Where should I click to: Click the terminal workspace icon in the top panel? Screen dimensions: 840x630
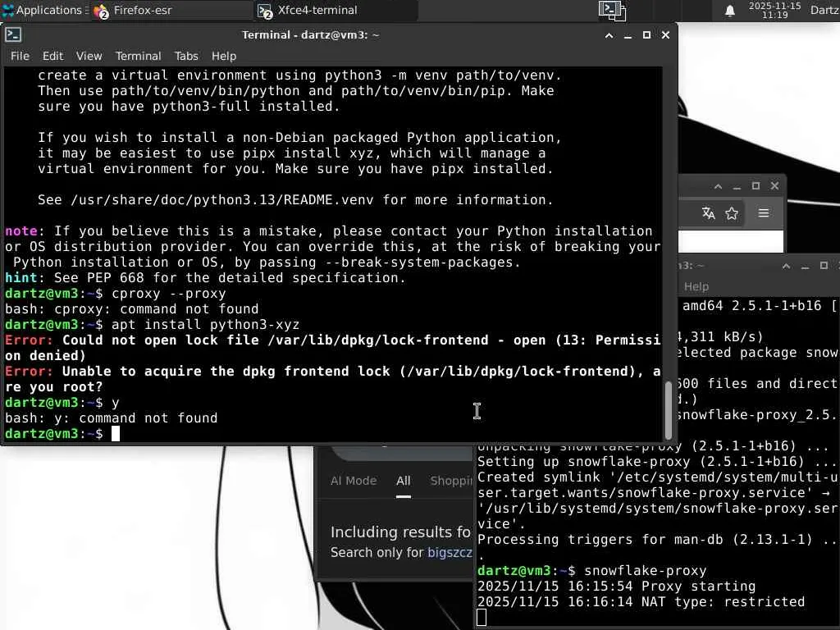pyautogui.click(x=612, y=10)
